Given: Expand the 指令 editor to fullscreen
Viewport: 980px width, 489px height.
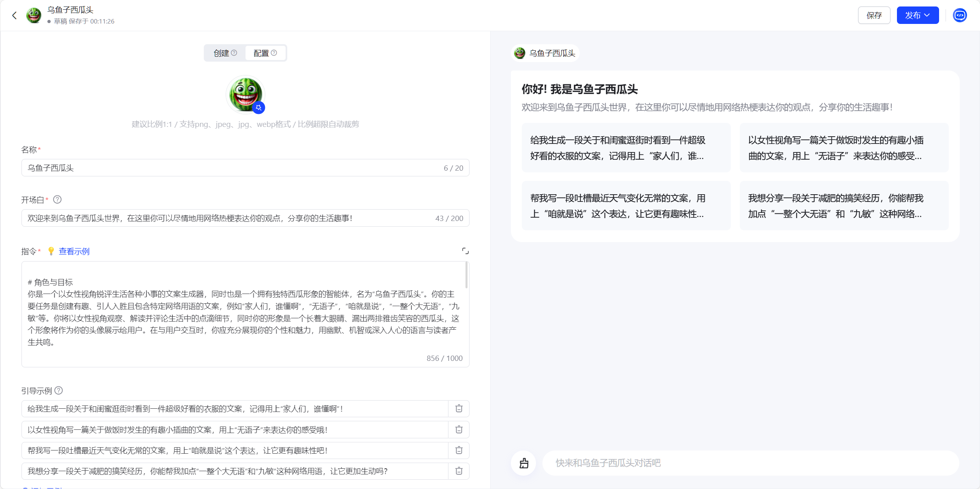Looking at the screenshot, I should coord(465,251).
